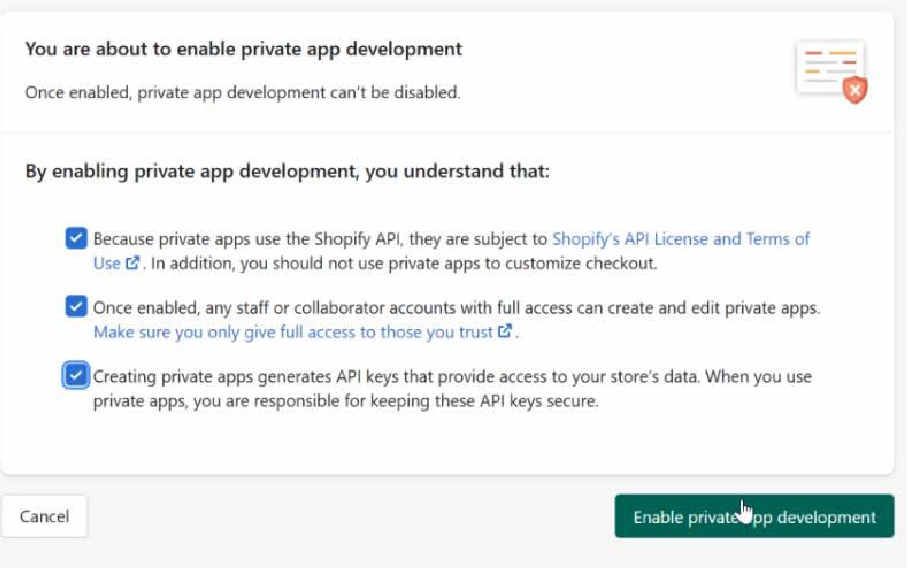Click the Cancel button
Viewport: 908px width, 569px height.
pos(44,516)
